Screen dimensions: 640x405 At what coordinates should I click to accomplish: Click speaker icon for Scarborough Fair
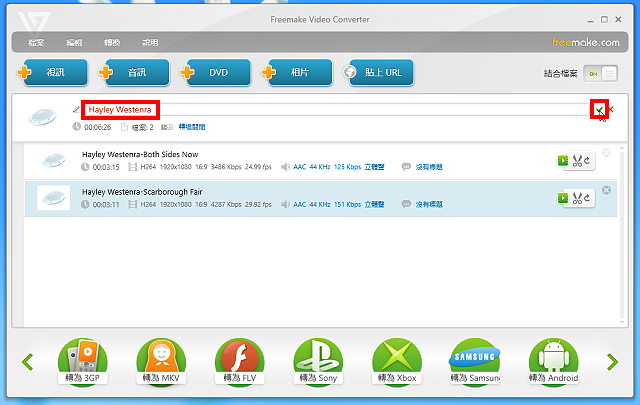coord(285,205)
